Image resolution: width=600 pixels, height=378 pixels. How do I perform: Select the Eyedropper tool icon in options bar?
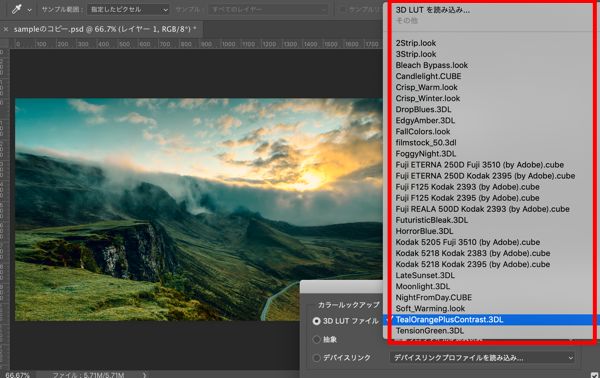coord(16,9)
